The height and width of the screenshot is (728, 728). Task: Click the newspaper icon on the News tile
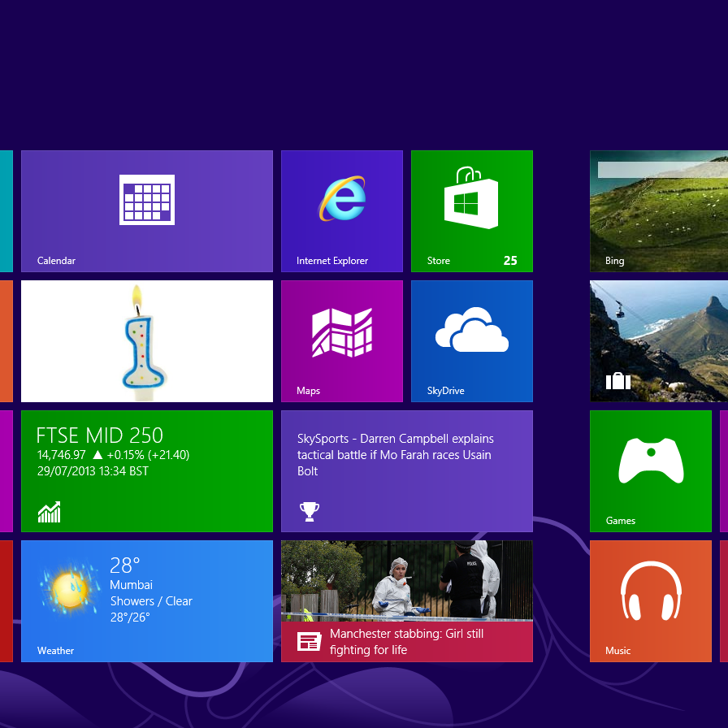click(x=309, y=641)
